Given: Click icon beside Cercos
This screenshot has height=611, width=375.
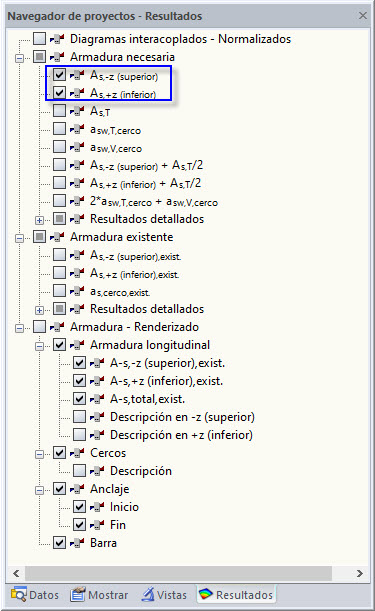Looking at the screenshot, I should click(x=77, y=453).
